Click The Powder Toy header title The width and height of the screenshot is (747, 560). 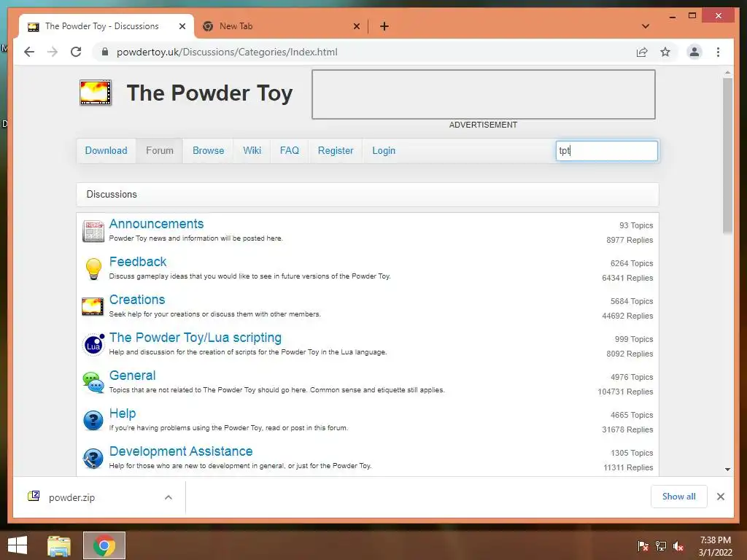click(209, 93)
